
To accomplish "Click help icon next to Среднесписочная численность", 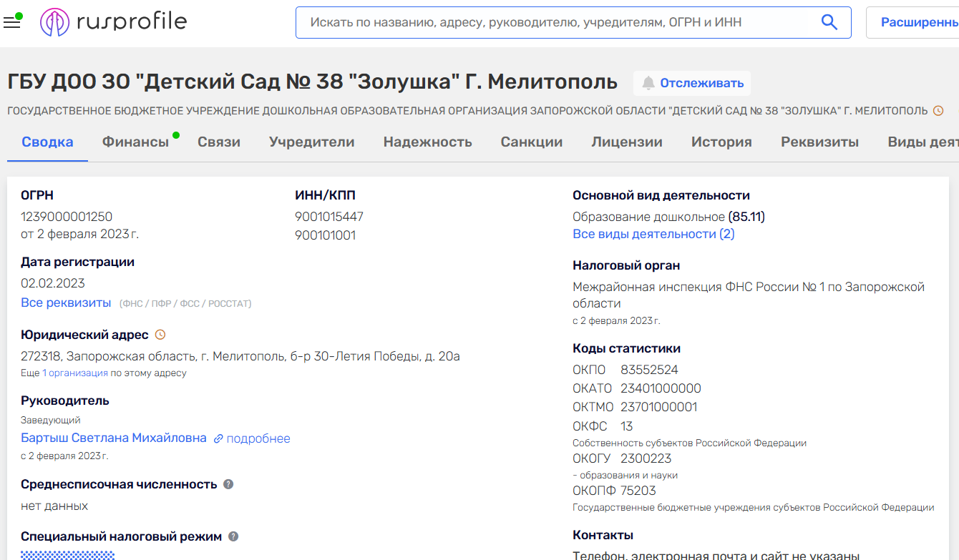I will point(228,484).
